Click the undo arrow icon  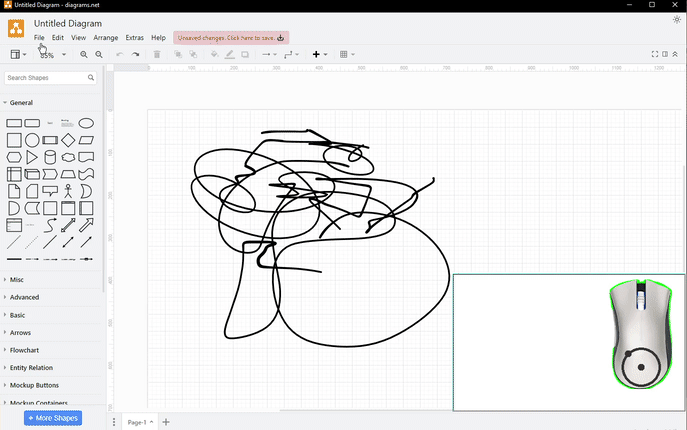[x=120, y=54]
